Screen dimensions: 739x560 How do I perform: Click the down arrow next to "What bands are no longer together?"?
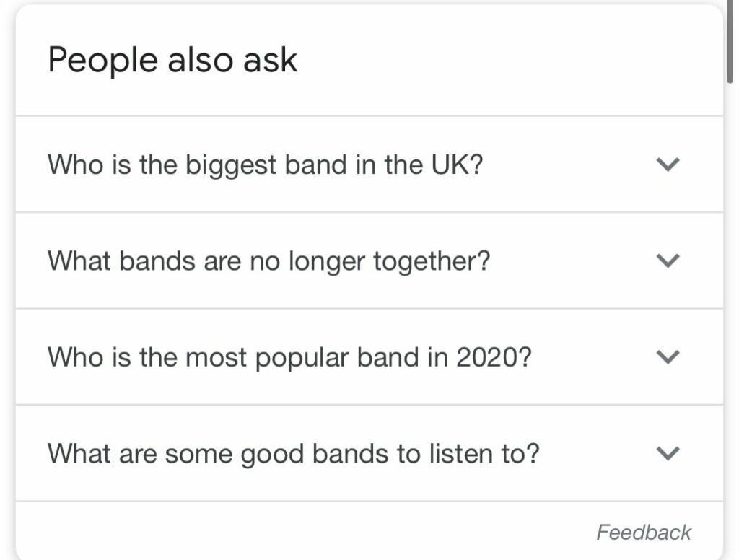tap(668, 261)
